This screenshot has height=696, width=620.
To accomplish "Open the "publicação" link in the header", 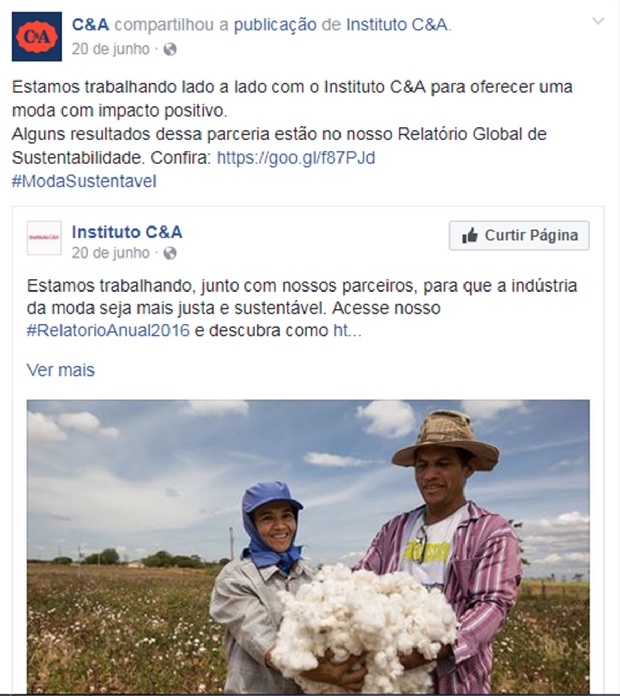I will click(x=275, y=25).
